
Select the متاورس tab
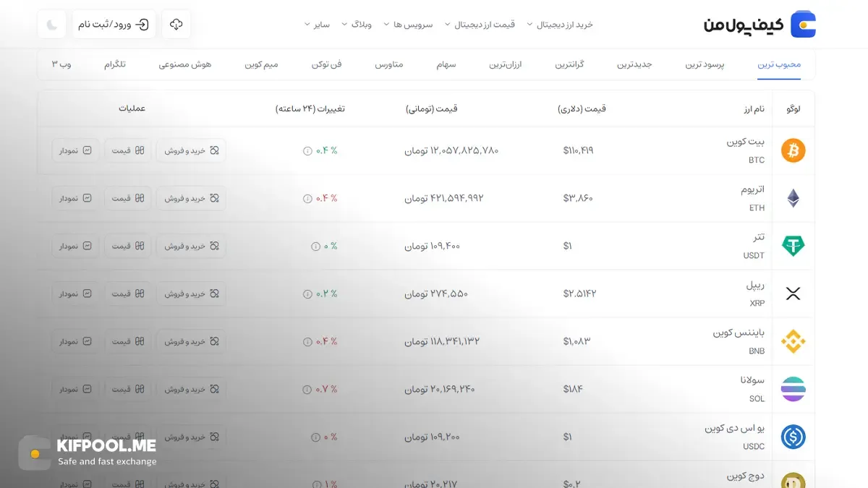pyautogui.click(x=388, y=64)
